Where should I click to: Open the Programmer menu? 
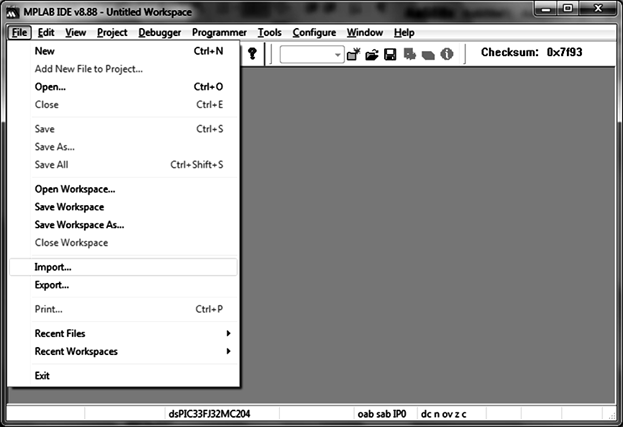click(x=219, y=33)
